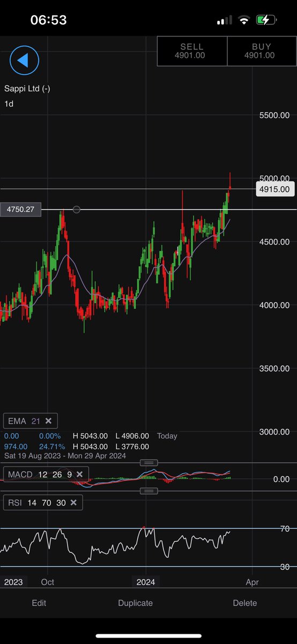The image size is (297, 644).
Task: Change the 1d chart timeframe
Action: 9,104
